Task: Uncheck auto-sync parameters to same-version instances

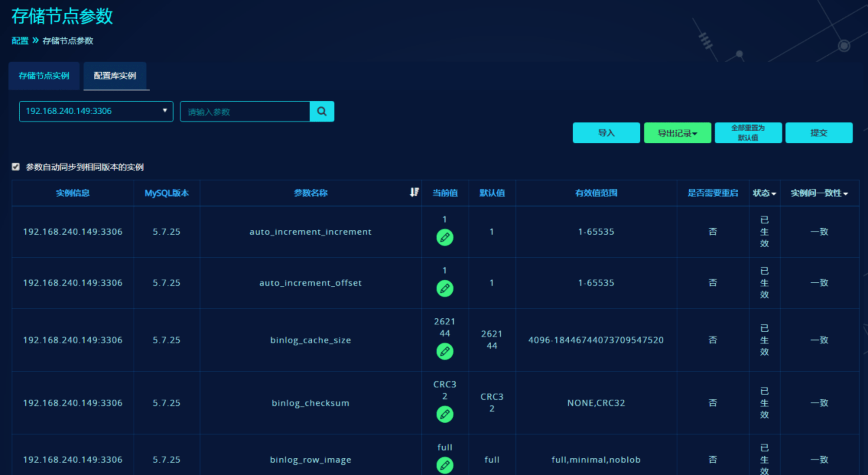Action: tap(16, 167)
